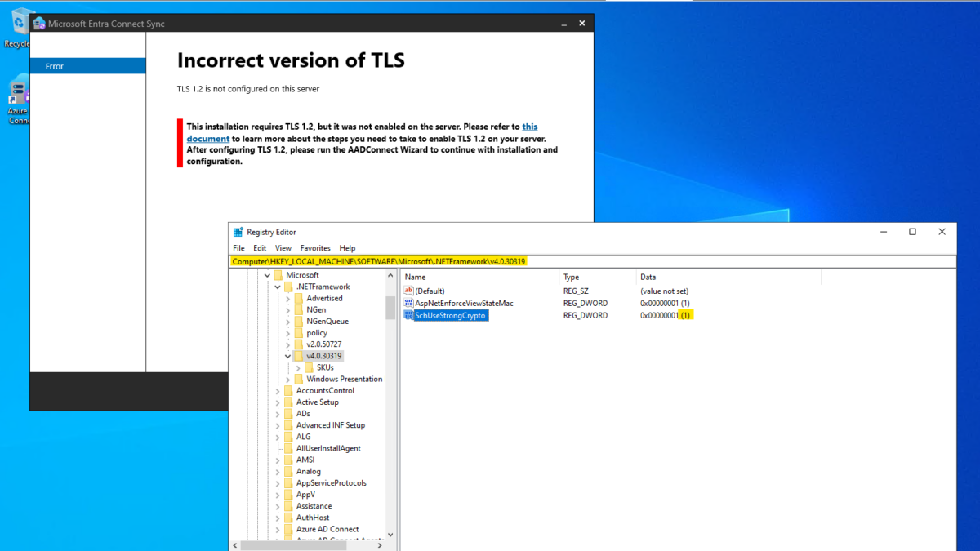Image resolution: width=980 pixels, height=551 pixels.
Task: Click the .NETFramework key folder icon
Action: pyautogui.click(x=288, y=287)
